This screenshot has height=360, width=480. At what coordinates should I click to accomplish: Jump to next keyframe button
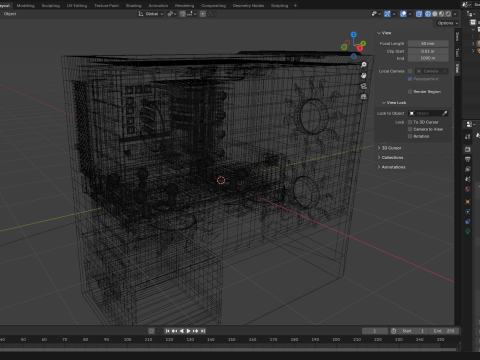[x=196, y=331]
